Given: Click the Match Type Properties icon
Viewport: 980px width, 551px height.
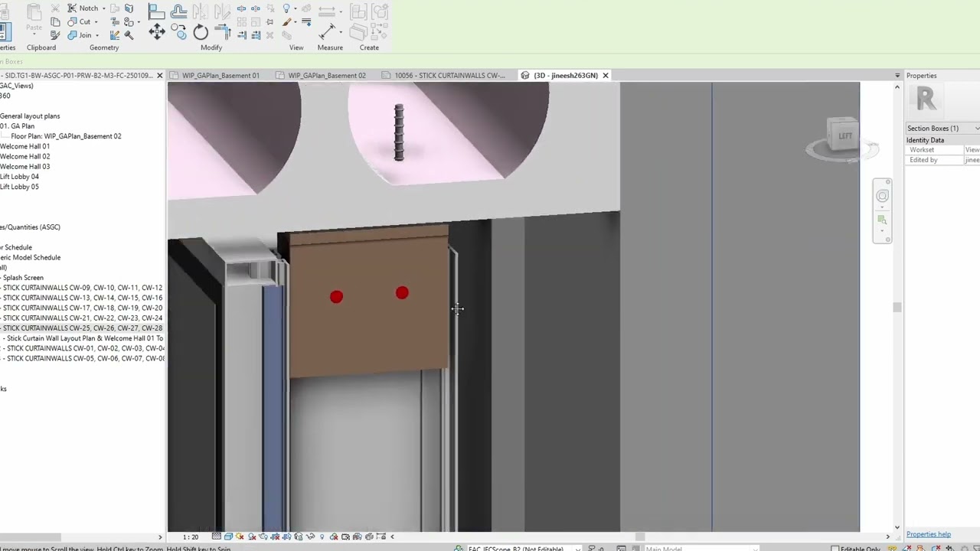Looking at the screenshot, I should [x=55, y=34].
